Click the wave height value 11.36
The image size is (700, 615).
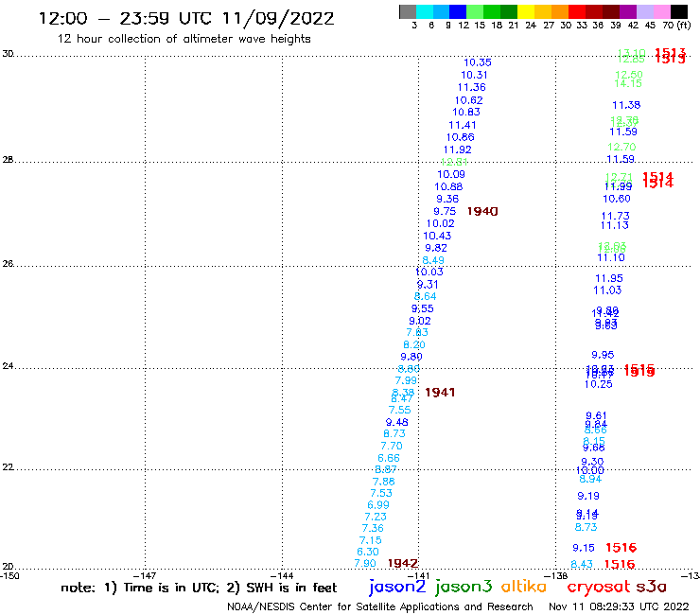471,87
